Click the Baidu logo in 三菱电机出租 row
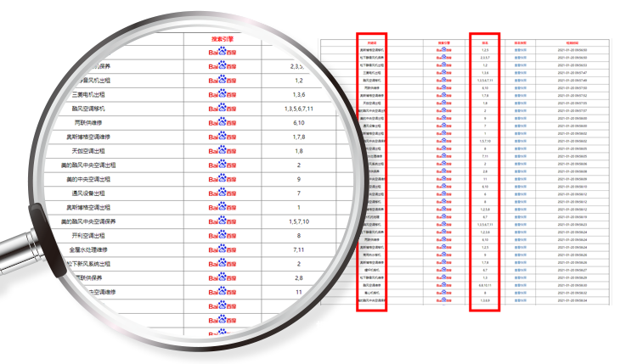The height and width of the screenshot is (364, 637). [223, 93]
